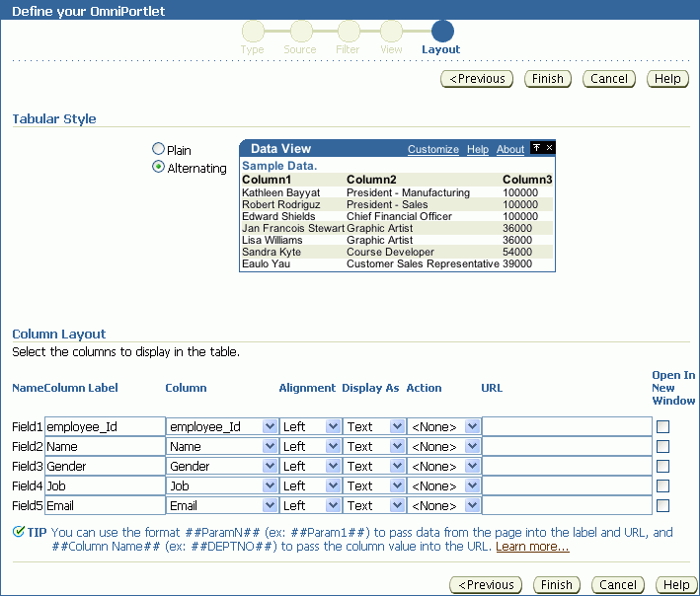Click the TIP checkmark icon
This screenshot has height=596, width=700.
[x=19, y=532]
